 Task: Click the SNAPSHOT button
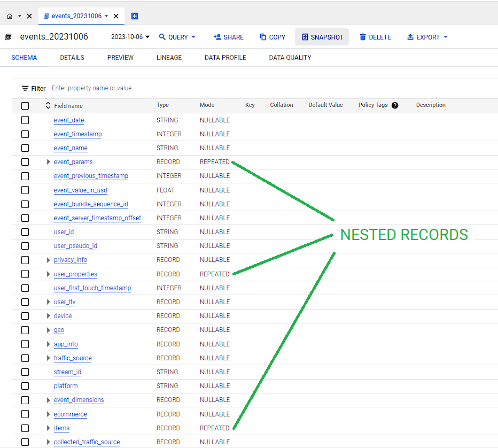pos(322,37)
